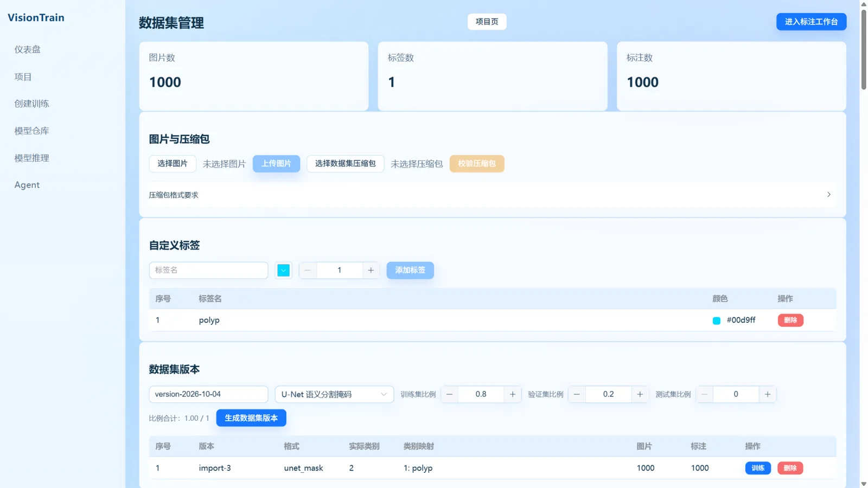Click 生成数据集版本 button
The height and width of the screenshot is (488, 868).
[251, 418]
